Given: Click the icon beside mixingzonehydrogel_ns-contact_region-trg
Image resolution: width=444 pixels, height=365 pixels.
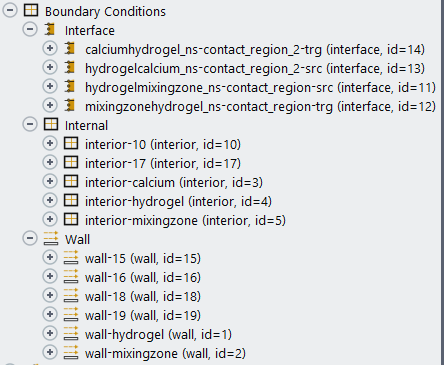Looking at the screenshot, I should coord(70,105).
